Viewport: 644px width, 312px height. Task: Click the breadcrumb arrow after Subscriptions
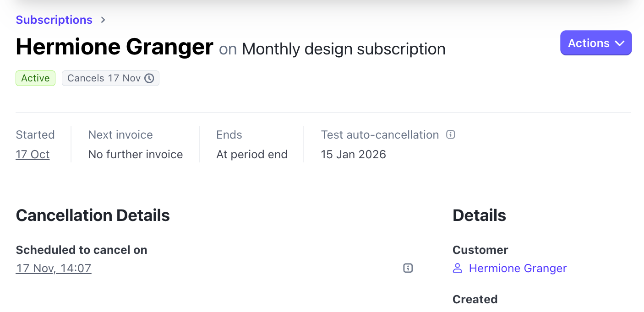tap(104, 20)
